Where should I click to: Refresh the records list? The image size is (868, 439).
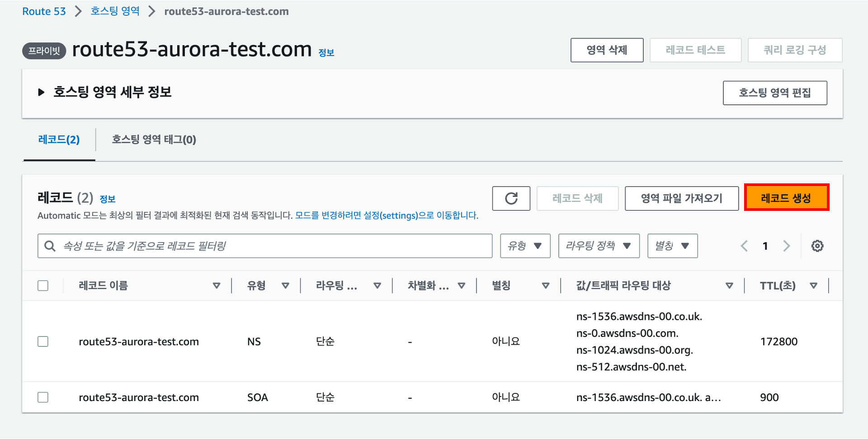[511, 198]
